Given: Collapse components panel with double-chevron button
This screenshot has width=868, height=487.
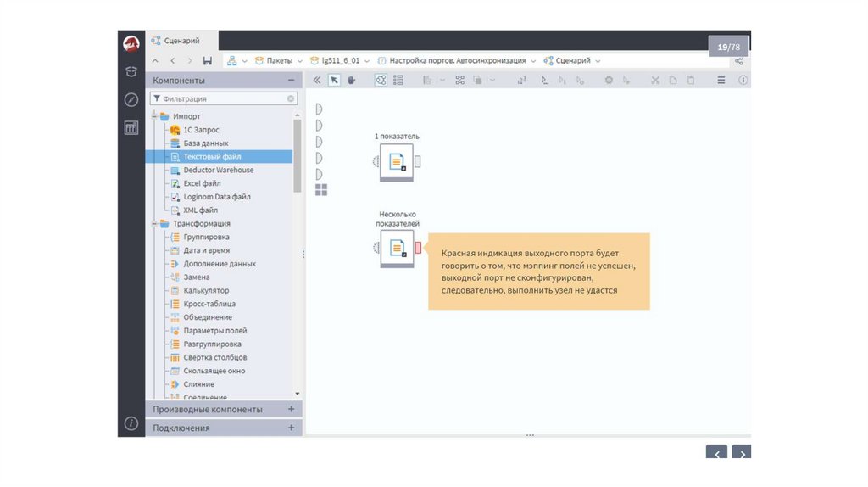Looking at the screenshot, I should coord(317,80).
